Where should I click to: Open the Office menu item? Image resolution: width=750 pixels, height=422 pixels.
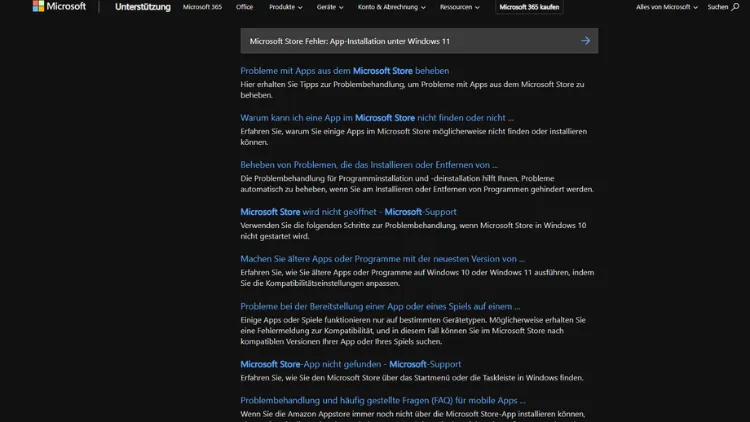[244, 7]
